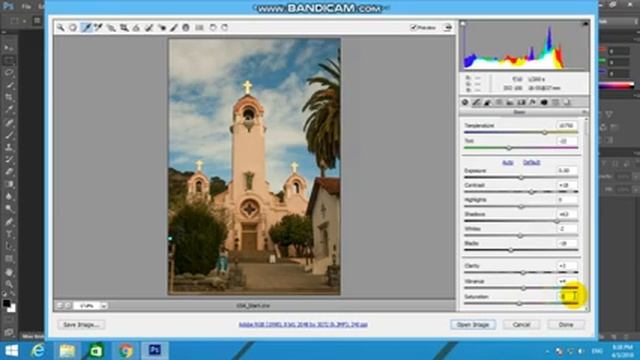
Task: Open the Basic panel flyout menu
Action: pyautogui.click(x=585, y=112)
